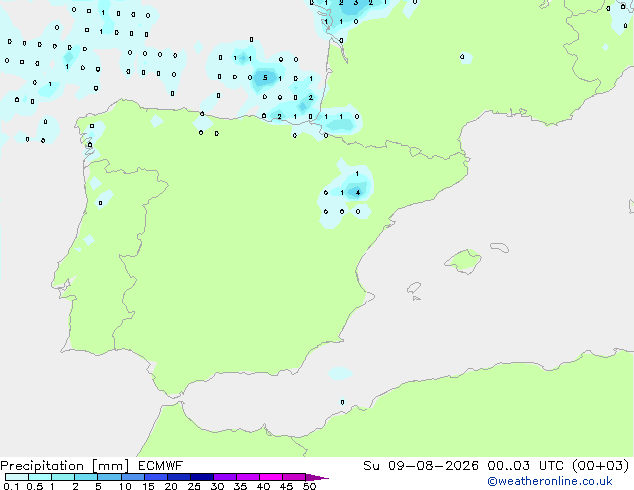Image resolution: width=634 pixels, height=490 pixels.
Task: Open the weatheronline.co.uk link
Action: coord(550,481)
